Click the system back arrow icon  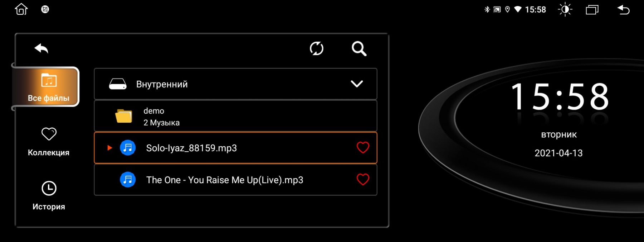[624, 10]
